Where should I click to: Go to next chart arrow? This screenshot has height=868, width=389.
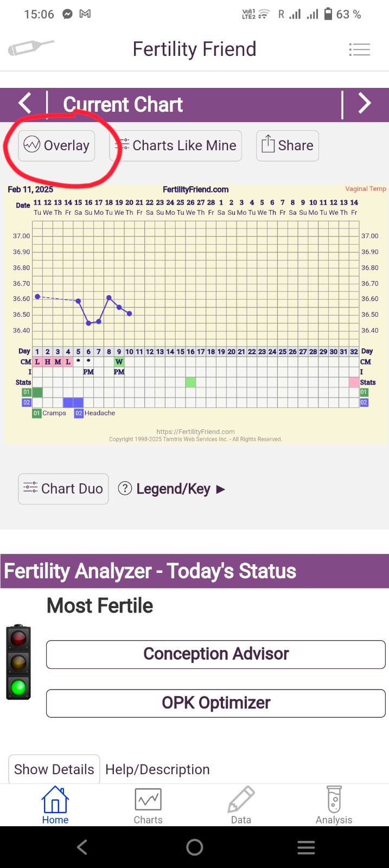click(365, 103)
